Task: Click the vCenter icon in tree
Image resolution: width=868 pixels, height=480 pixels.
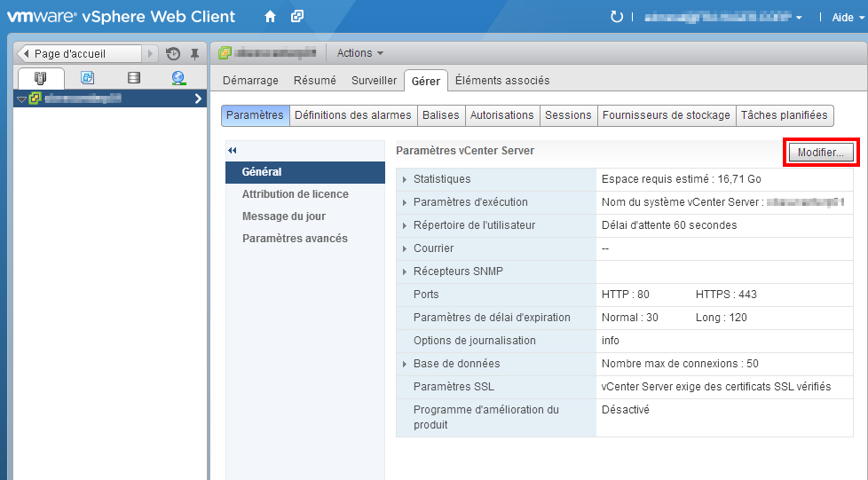Action: [x=35, y=98]
